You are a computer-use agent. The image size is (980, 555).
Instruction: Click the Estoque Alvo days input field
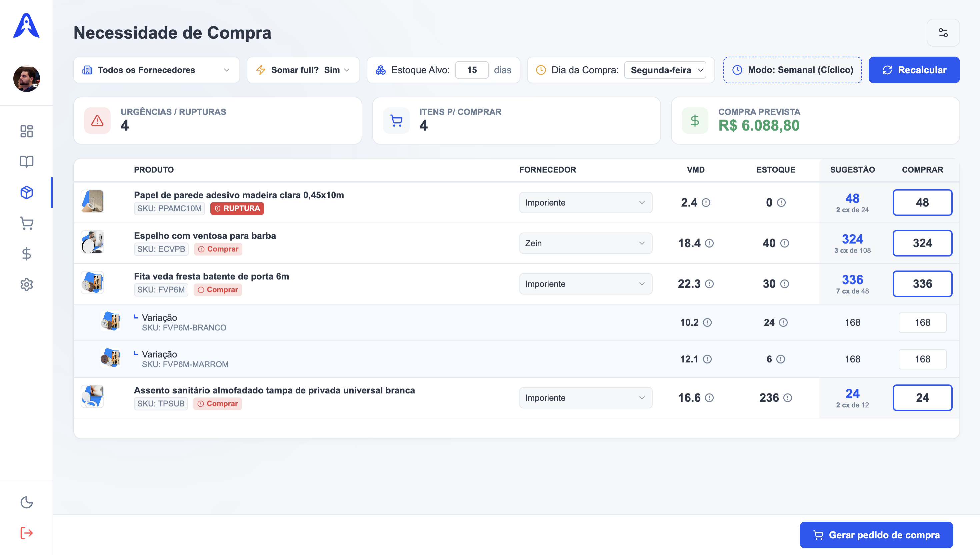coord(472,70)
